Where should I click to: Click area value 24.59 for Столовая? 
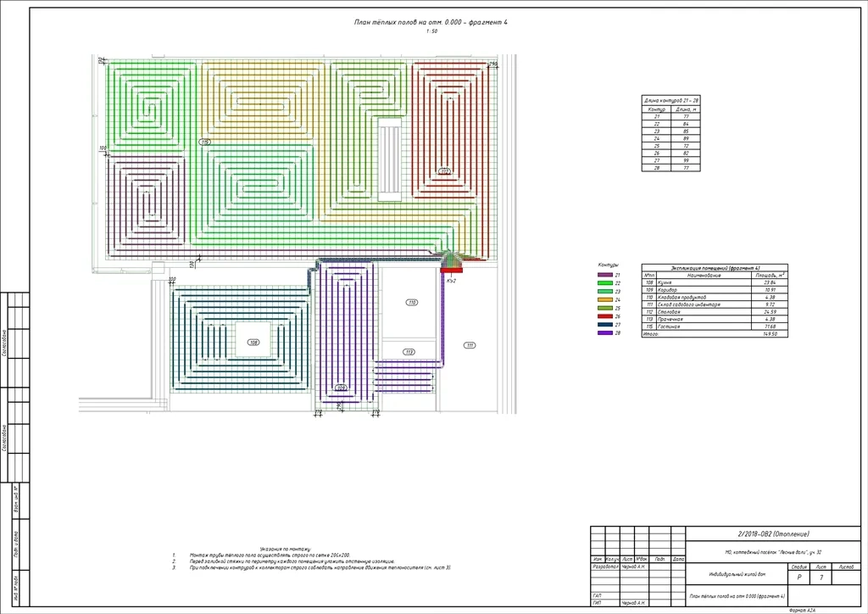tap(770, 312)
